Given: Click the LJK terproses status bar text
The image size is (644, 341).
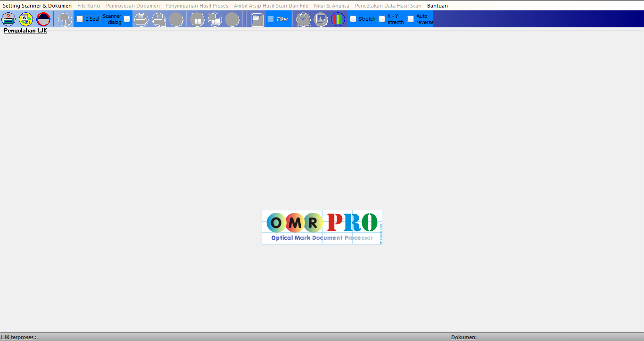Looking at the screenshot, I should pyautogui.click(x=17, y=337).
